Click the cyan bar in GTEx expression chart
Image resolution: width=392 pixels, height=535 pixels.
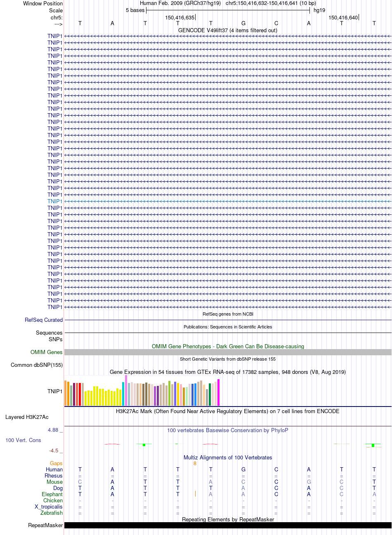[x=123, y=394]
